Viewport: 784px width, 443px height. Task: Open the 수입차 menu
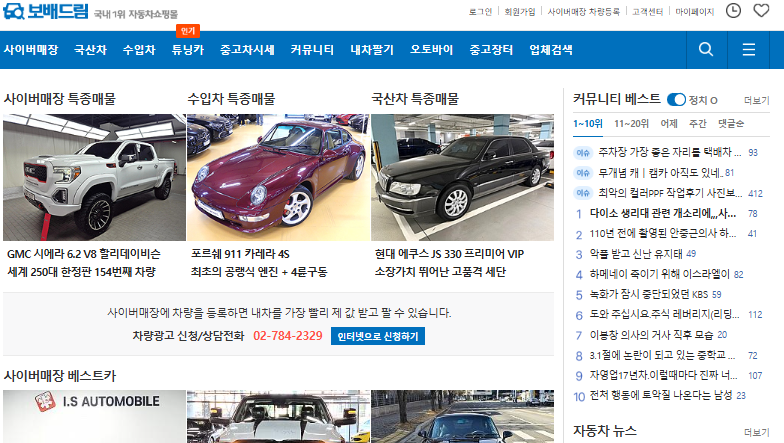point(139,50)
